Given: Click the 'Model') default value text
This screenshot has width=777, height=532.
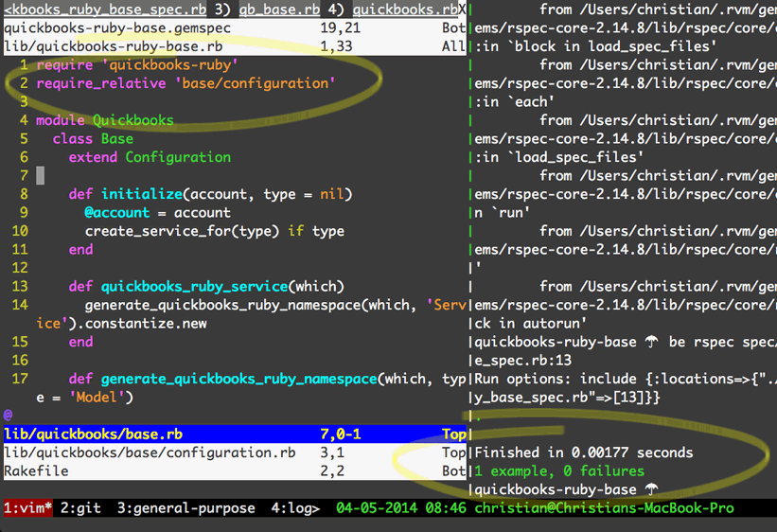Looking at the screenshot, I should (101, 398).
